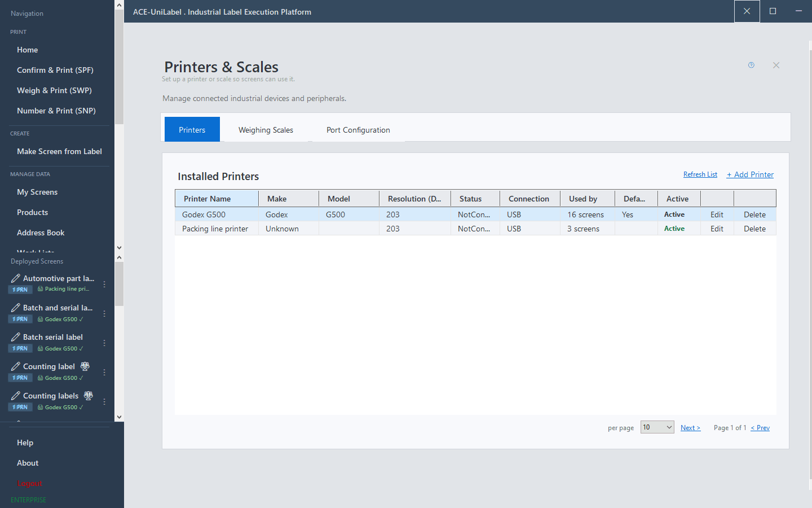Click printer icon under Automotive part label

tap(41, 289)
